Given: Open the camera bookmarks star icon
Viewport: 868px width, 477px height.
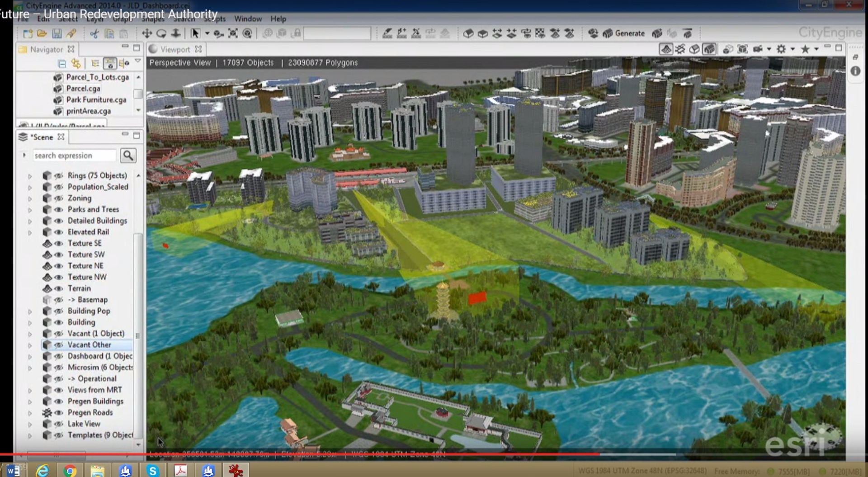Looking at the screenshot, I should [805, 49].
